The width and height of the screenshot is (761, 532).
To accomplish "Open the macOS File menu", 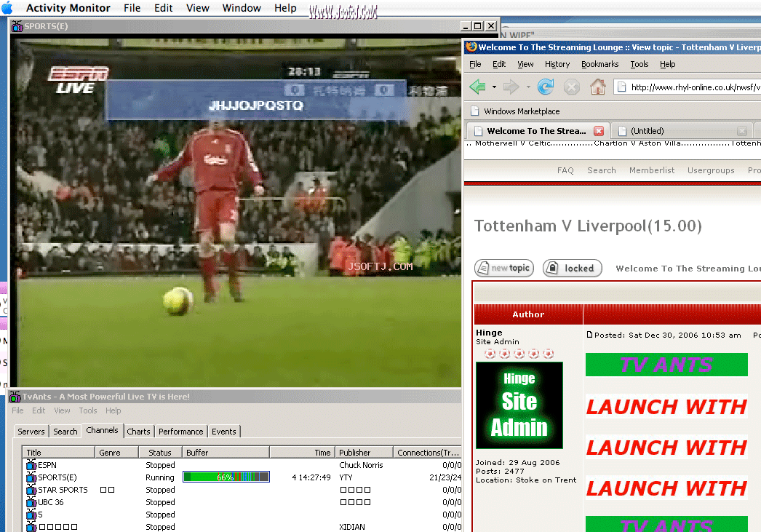I will tap(132, 8).
